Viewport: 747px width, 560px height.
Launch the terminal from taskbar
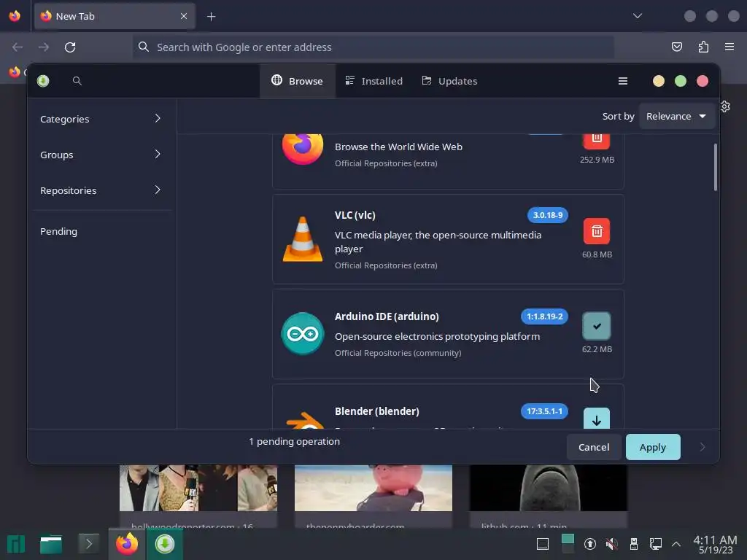pos(88,544)
